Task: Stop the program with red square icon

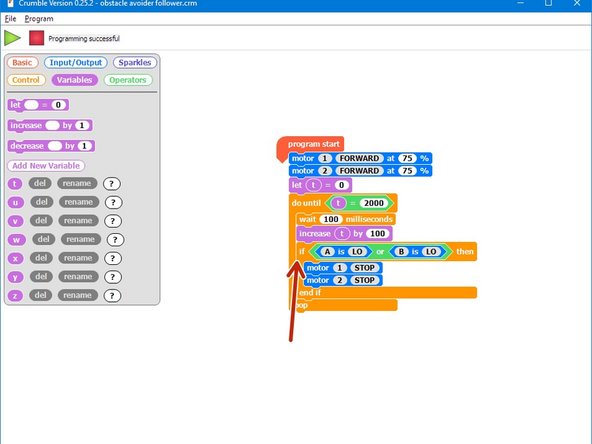Action: click(x=37, y=38)
